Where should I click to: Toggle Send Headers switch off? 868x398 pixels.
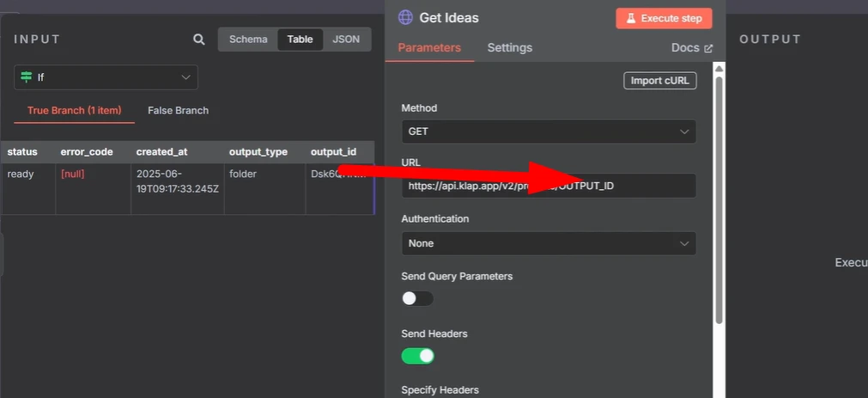click(x=417, y=357)
